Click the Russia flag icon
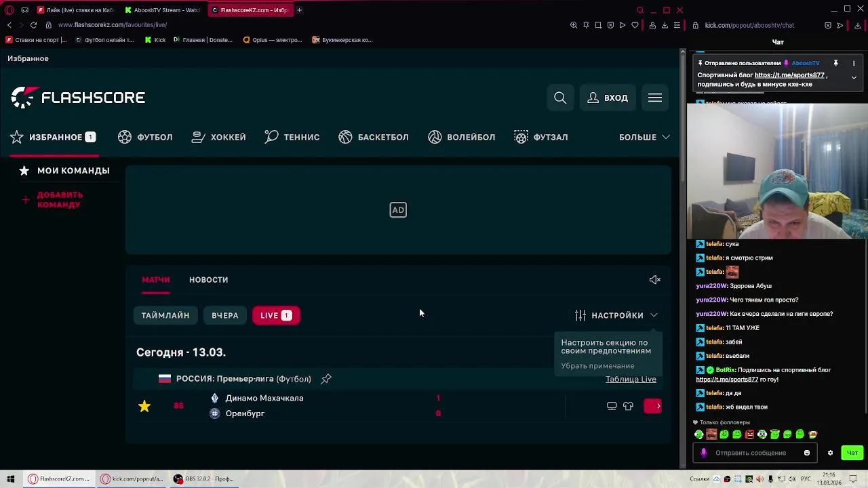This screenshot has width=868, height=488. pos(165,379)
